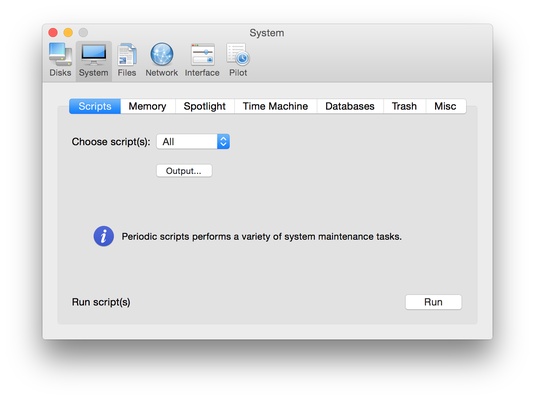Image resolution: width=535 pixels, height=400 pixels.
Task: Click the Output... button
Action: [x=184, y=171]
